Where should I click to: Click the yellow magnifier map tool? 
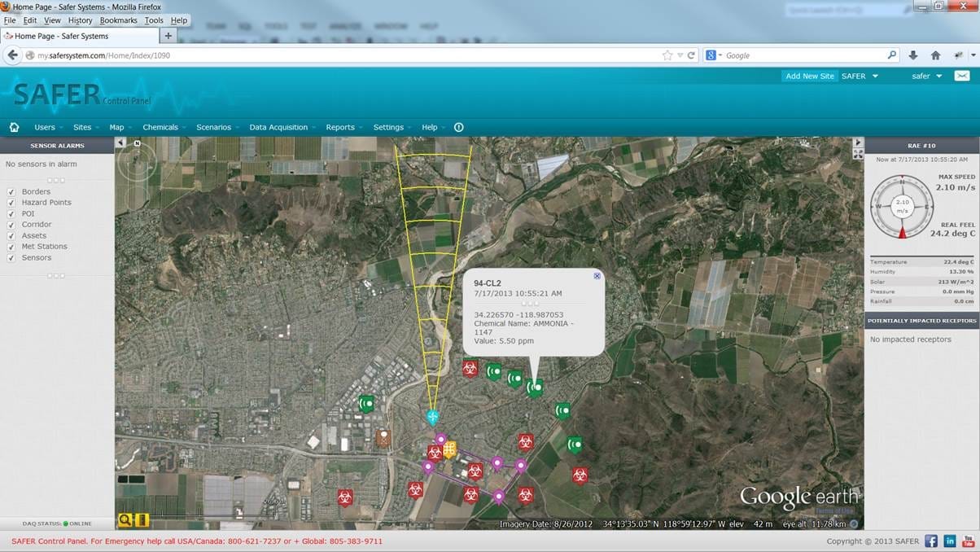click(x=125, y=520)
